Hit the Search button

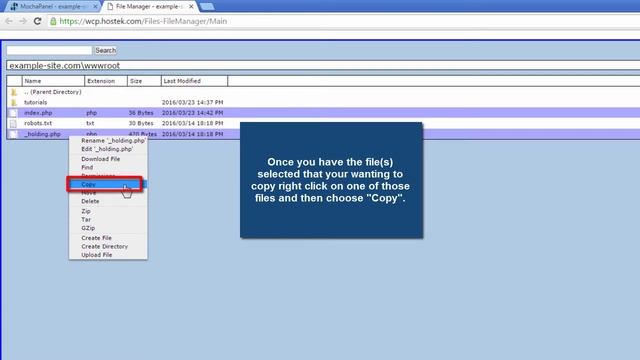pos(105,50)
